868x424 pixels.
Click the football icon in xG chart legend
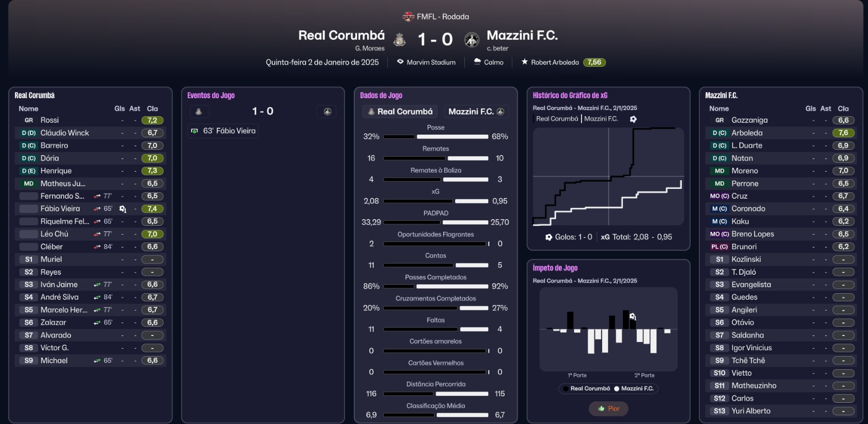pyautogui.click(x=633, y=119)
